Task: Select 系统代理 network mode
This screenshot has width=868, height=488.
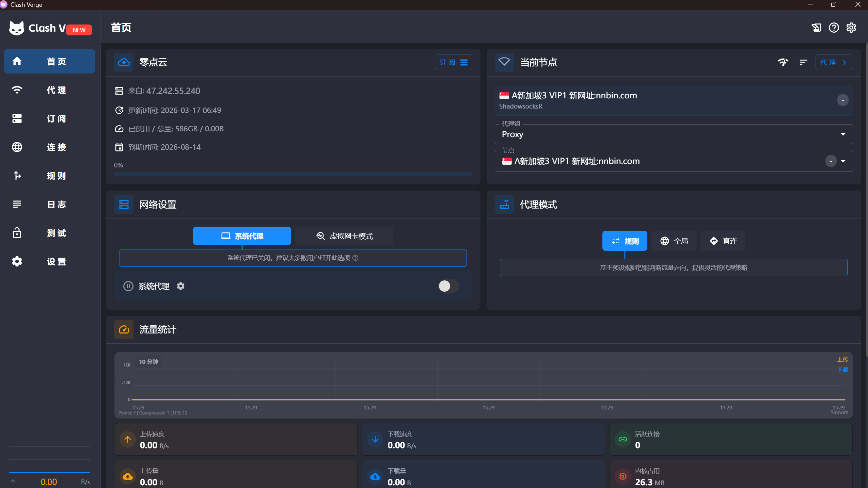Action: pos(242,236)
